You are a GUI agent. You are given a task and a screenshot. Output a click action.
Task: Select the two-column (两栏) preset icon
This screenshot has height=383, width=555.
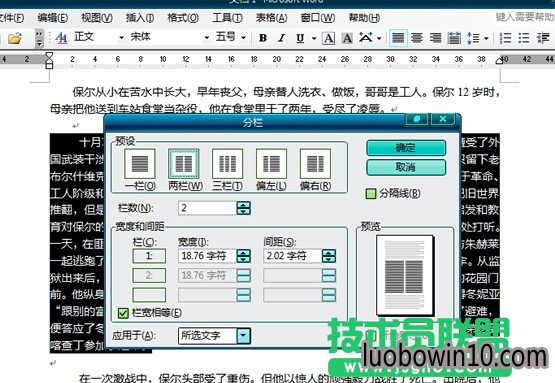[184, 163]
